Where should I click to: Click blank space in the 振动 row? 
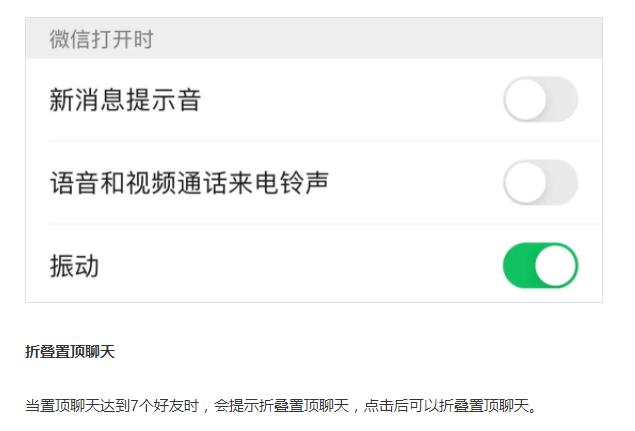pos(300,267)
